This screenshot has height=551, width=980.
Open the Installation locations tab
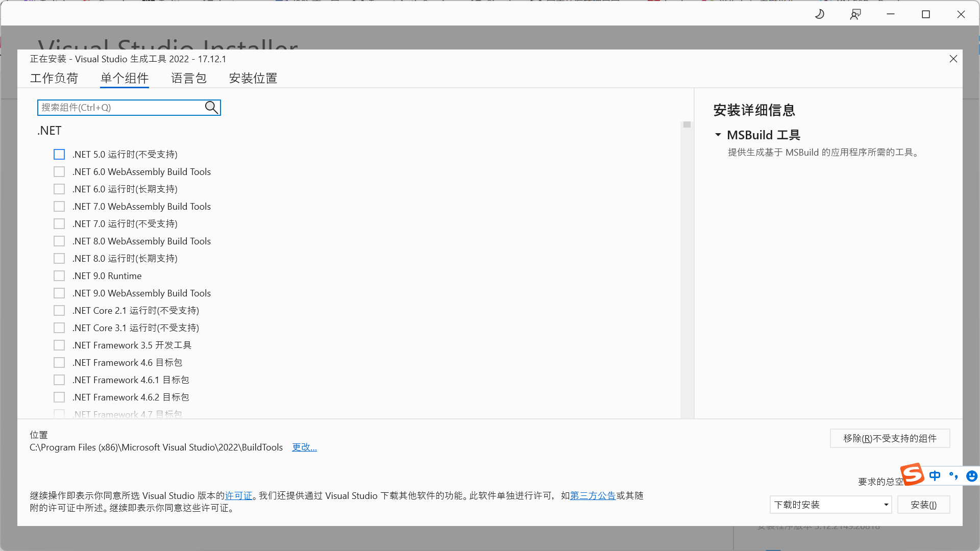253,78
